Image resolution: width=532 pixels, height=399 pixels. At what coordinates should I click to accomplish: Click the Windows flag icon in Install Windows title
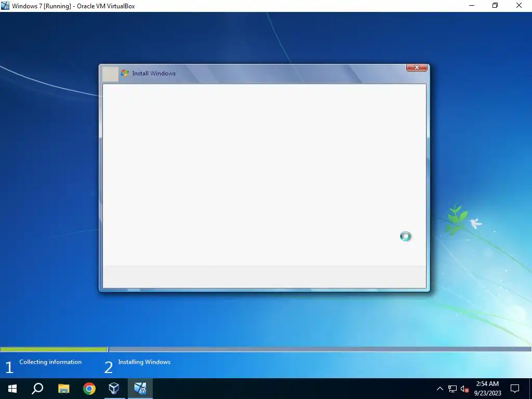click(x=125, y=73)
